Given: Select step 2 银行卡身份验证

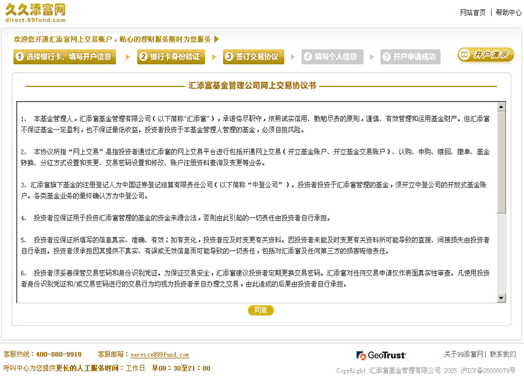Looking at the screenshot, I should point(171,56).
